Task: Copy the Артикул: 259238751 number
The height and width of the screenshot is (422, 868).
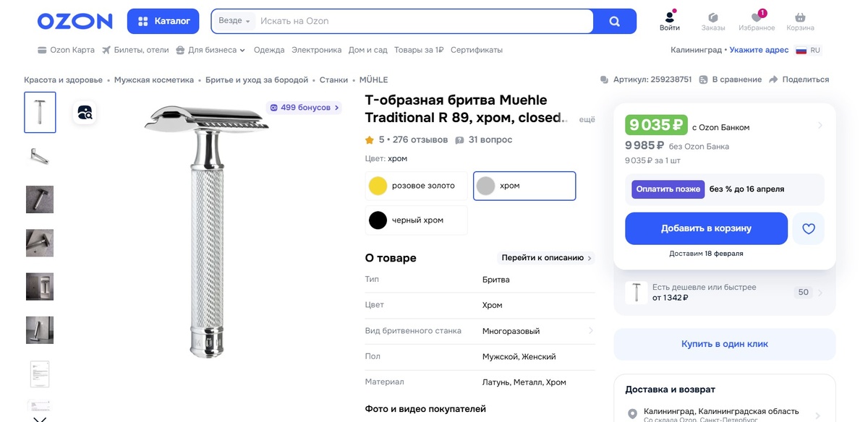Action: 647,79
